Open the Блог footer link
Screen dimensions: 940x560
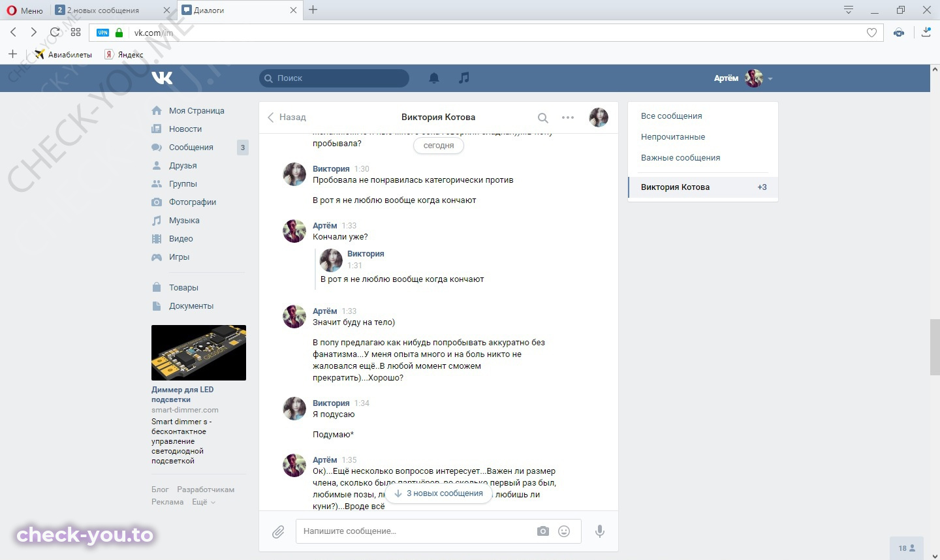160,490
